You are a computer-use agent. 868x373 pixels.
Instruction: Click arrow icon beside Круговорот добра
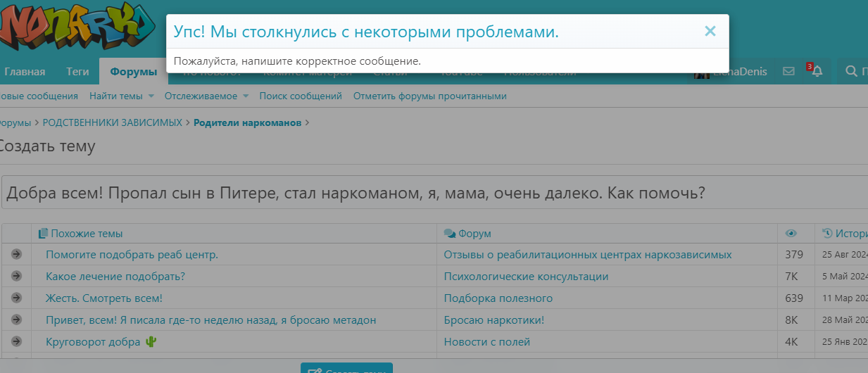(x=17, y=341)
